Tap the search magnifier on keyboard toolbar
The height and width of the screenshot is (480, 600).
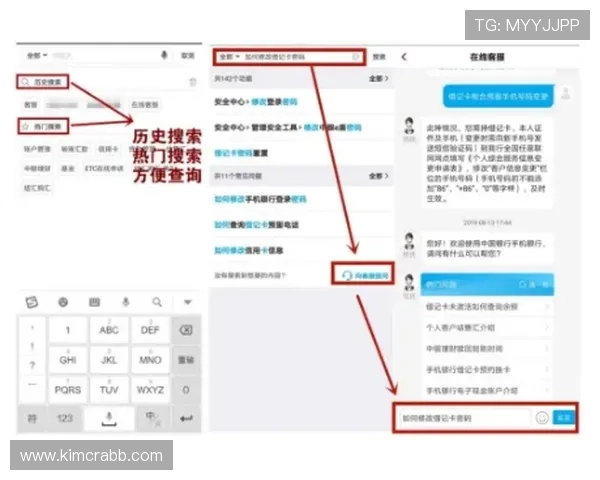click(x=157, y=302)
